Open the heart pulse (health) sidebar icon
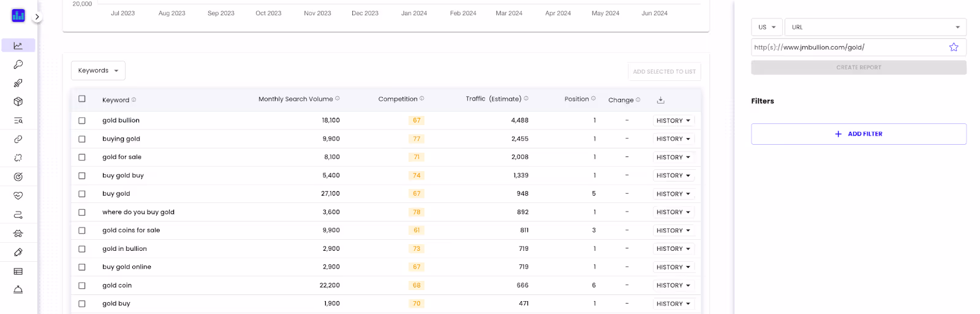This screenshot has width=980, height=314. click(18, 196)
